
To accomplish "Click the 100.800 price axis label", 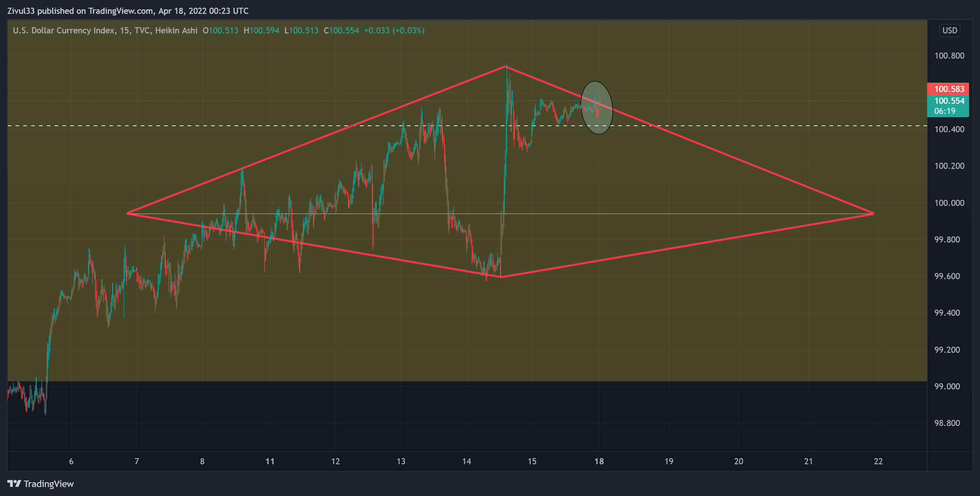I will point(949,56).
